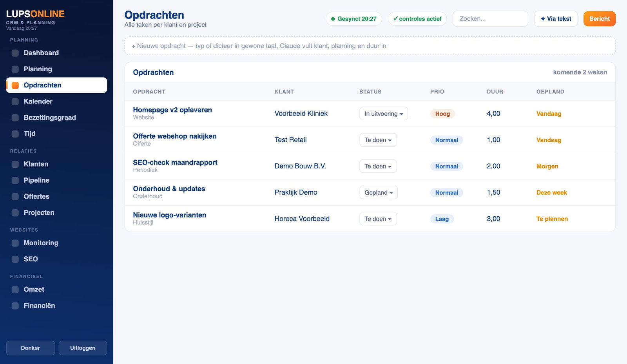
Task: Click the Pipeline sidebar icon
Action: coord(15,181)
